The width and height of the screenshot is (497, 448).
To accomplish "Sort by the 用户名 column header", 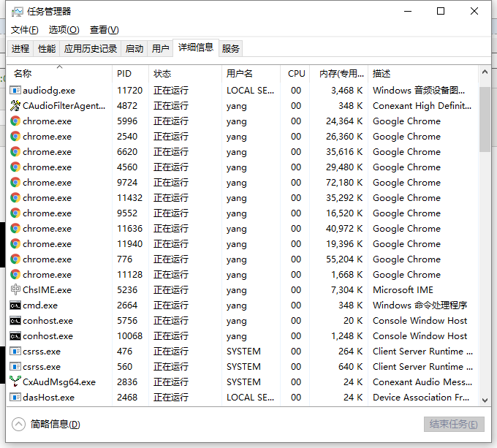I will (x=251, y=74).
